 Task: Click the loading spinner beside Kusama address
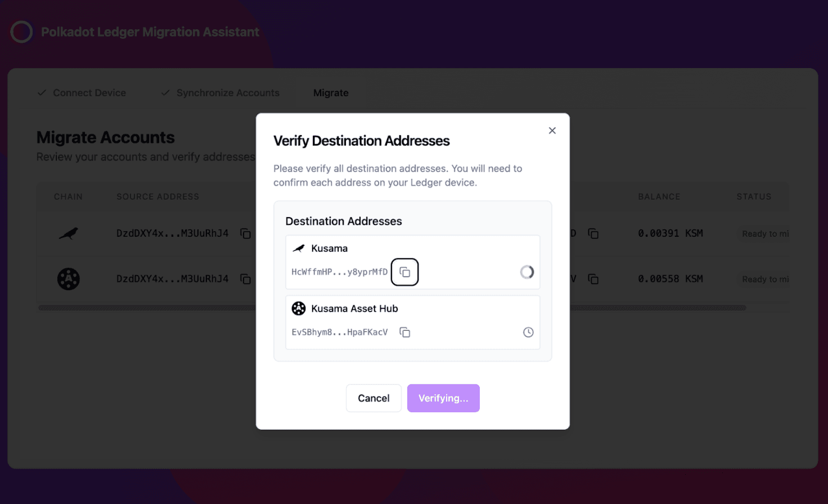(527, 272)
